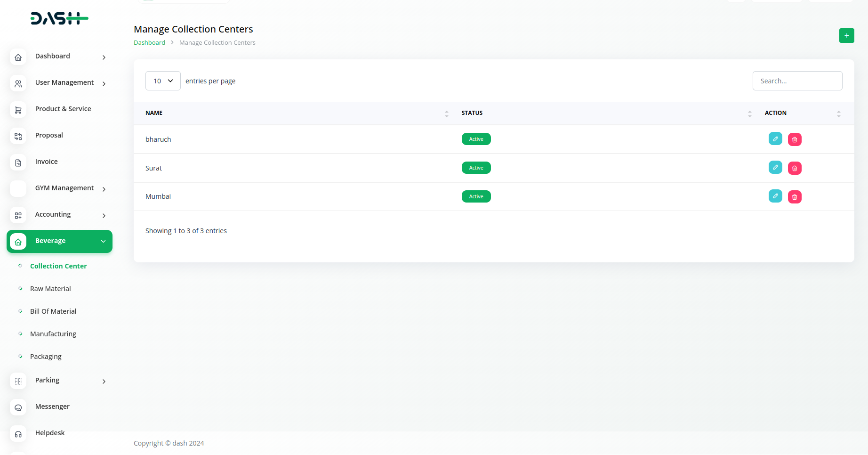Viewport: 868px width, 455px height.
Task: Expand the GYM Management menu
Action: 64,188
